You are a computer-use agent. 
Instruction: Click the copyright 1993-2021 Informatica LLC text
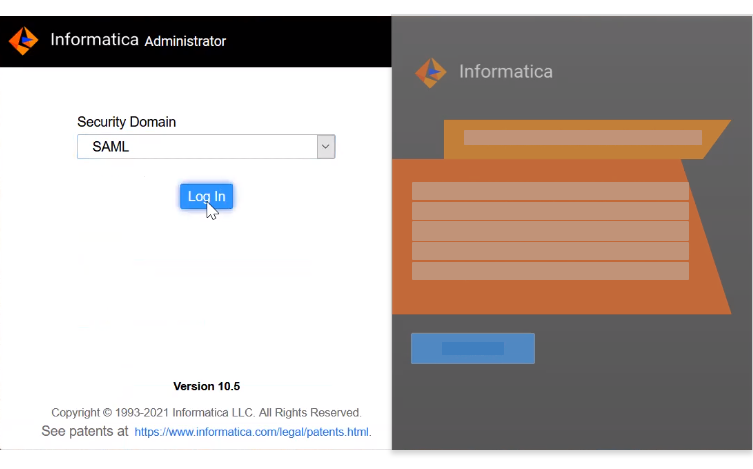click(x=206, y=412)
